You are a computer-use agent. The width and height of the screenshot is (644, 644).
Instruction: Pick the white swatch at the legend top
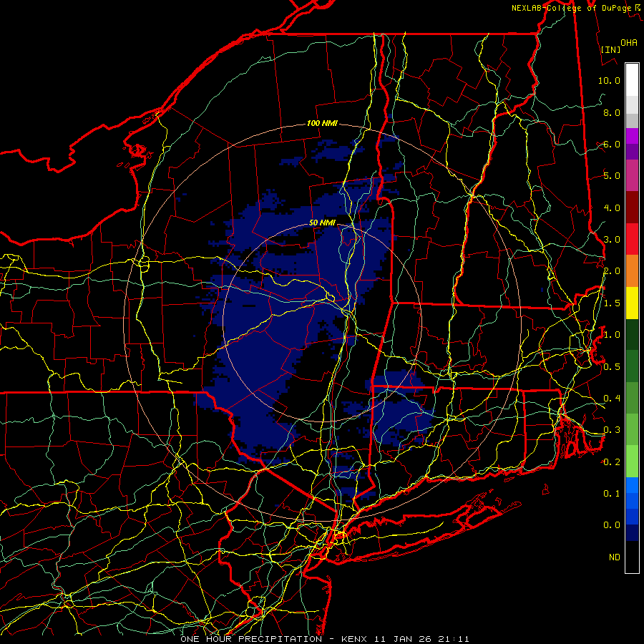pos(632,80)
